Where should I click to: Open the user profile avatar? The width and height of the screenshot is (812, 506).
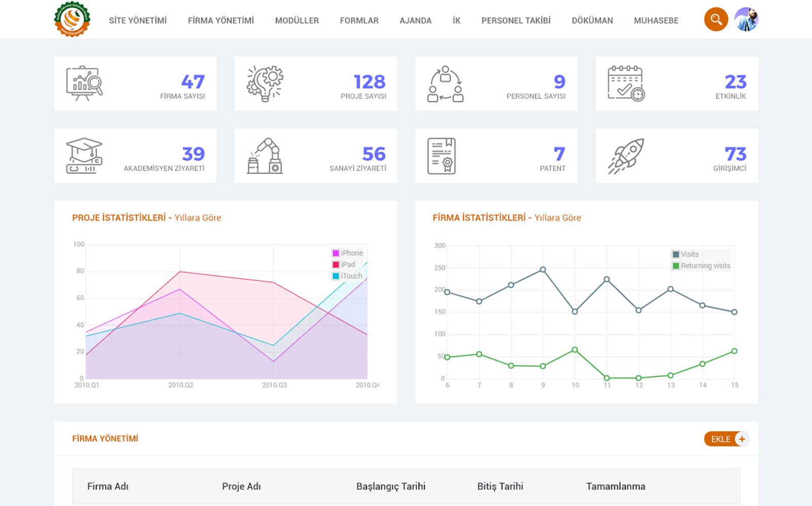(746, 20)
